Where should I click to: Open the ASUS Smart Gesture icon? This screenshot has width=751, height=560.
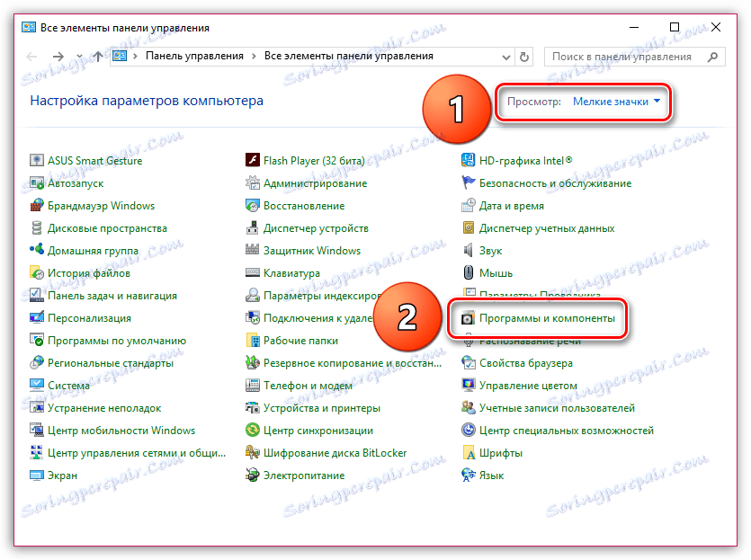[36, 160]
